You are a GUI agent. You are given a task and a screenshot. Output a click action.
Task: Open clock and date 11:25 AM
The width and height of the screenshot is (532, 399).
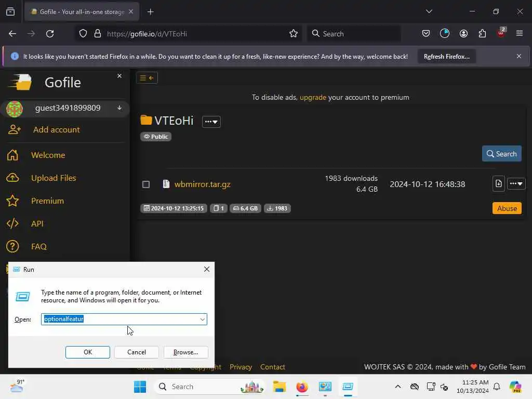472,387
